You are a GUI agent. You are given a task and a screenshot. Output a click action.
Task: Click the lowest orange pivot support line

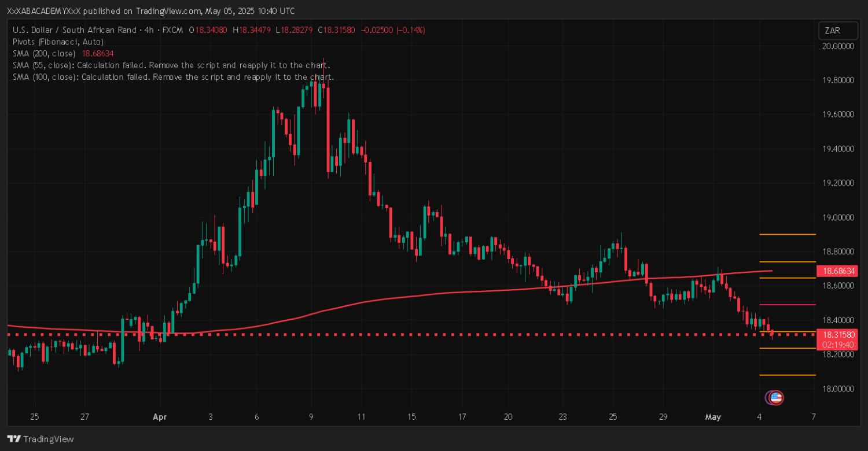(x=787, y=375)
